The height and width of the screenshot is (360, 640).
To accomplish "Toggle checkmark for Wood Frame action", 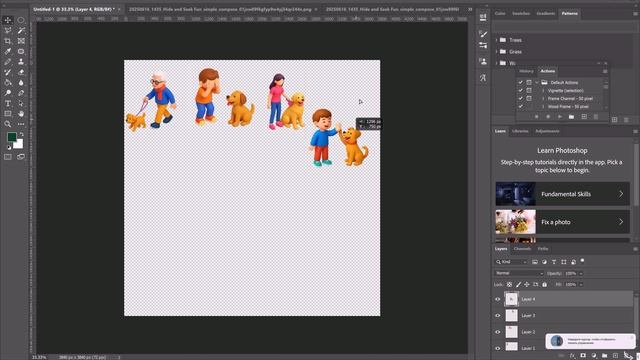I will [x=520, y=107].
